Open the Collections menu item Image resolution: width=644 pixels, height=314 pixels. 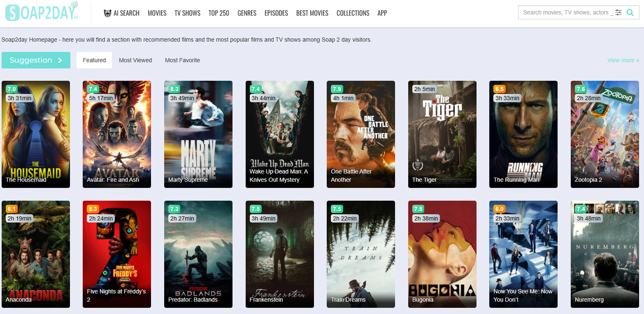353,13
